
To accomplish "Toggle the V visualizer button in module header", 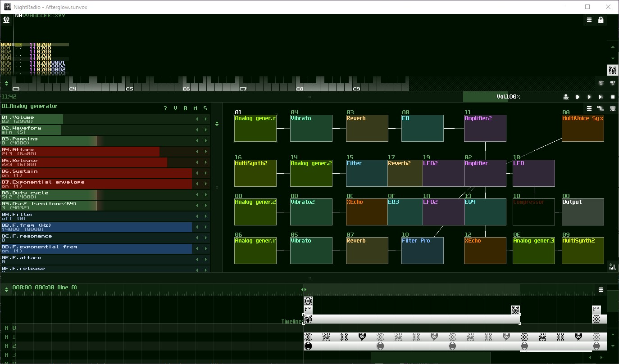I will pos(175,108).
